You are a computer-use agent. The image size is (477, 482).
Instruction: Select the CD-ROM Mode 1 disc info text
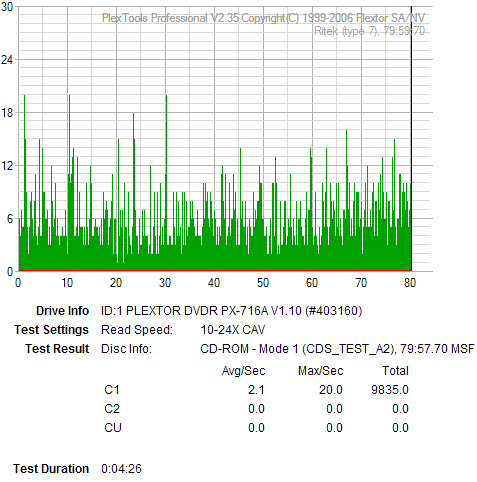coord(337,349)
